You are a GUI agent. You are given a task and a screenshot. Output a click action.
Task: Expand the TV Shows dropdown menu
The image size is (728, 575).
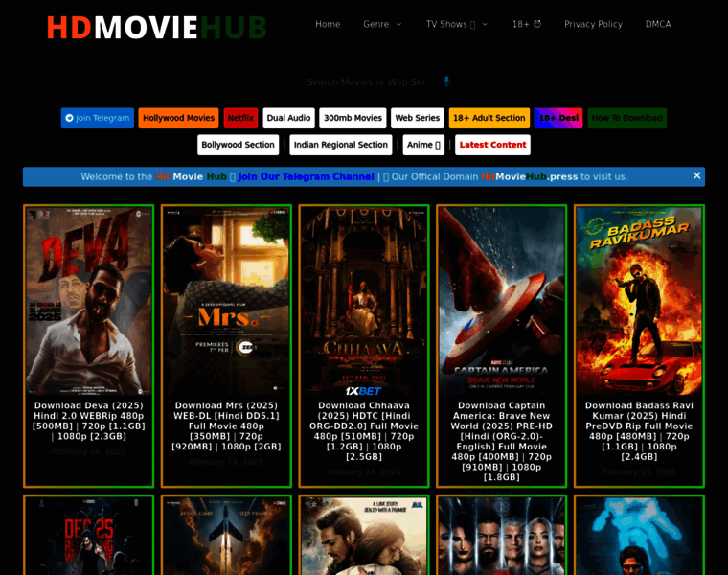click(x=457, y=24)
